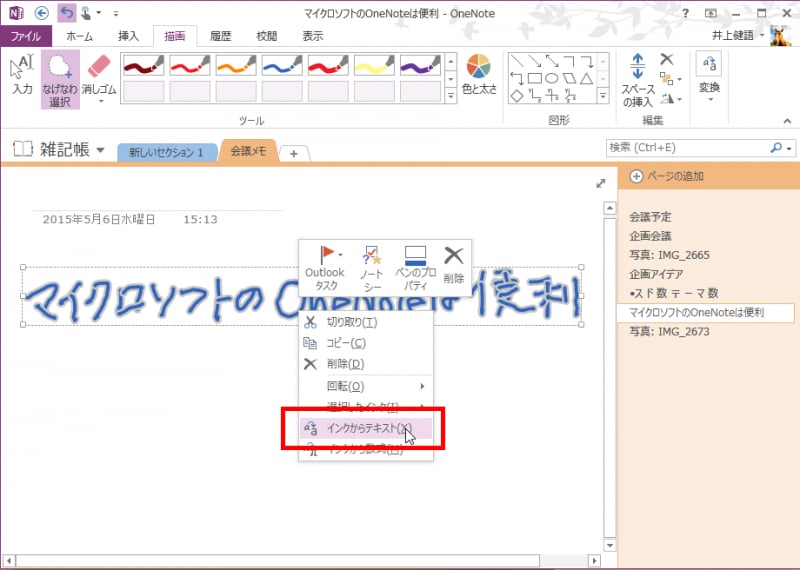Open the arrange dropdown in 編集 group
The width and height of the screenshot is (800, 570).
[x=670, y=79]
